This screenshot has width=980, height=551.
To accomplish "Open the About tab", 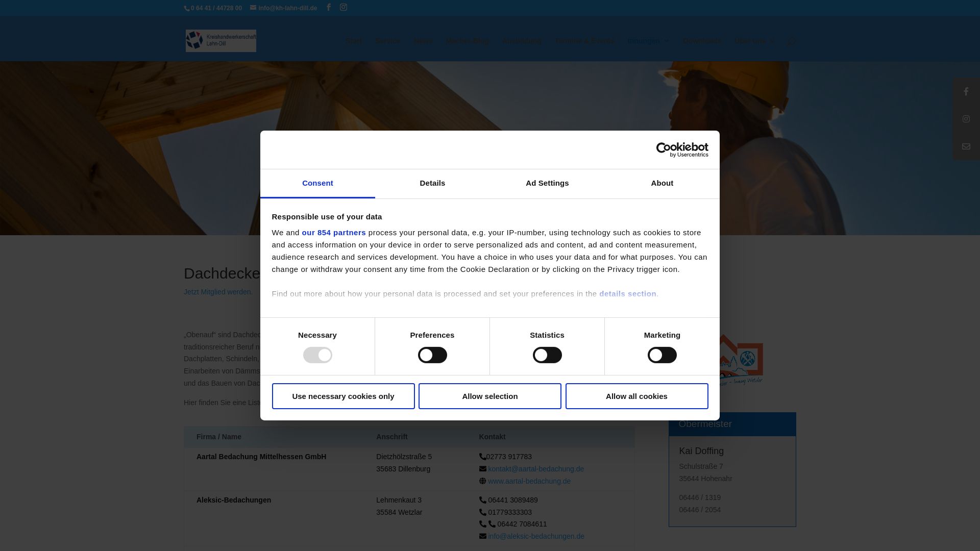I will click(x=662, y=183).
